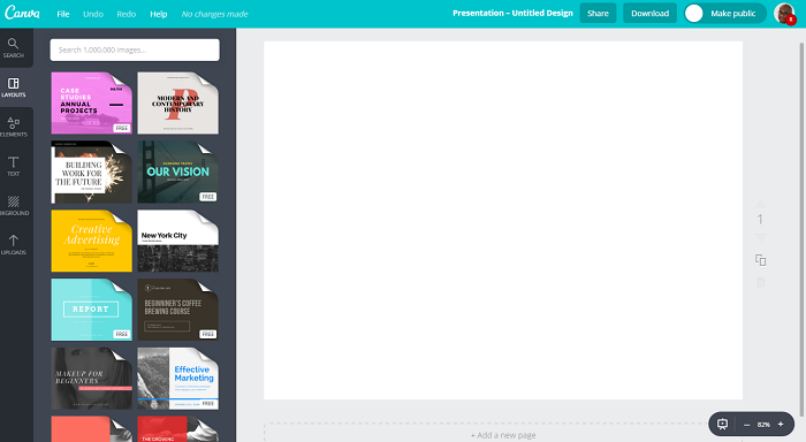Click the Download button
806x442 pixels.
click(650, 13)
